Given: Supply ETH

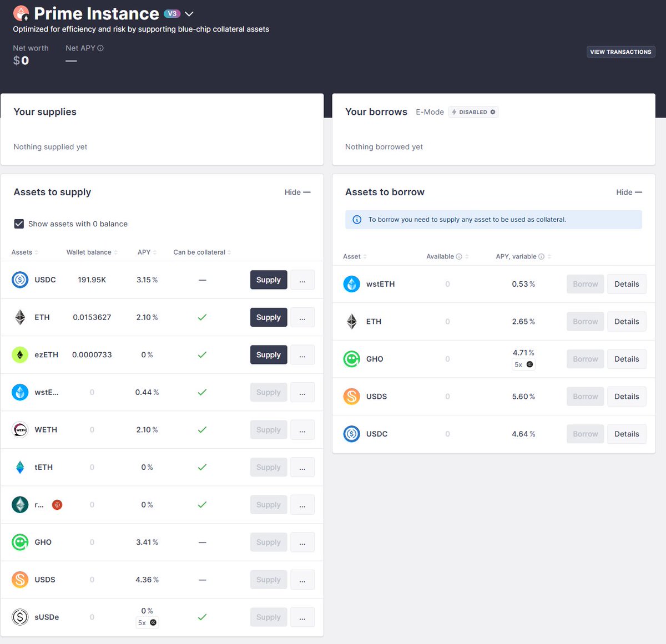Looking at the screenshot, I should pos(269,317).
